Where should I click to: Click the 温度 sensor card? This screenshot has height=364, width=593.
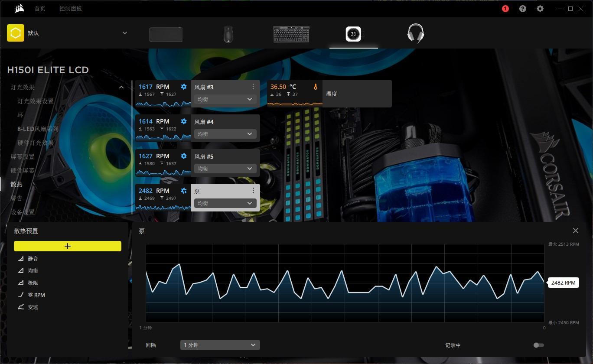click(x=329, y=94)
